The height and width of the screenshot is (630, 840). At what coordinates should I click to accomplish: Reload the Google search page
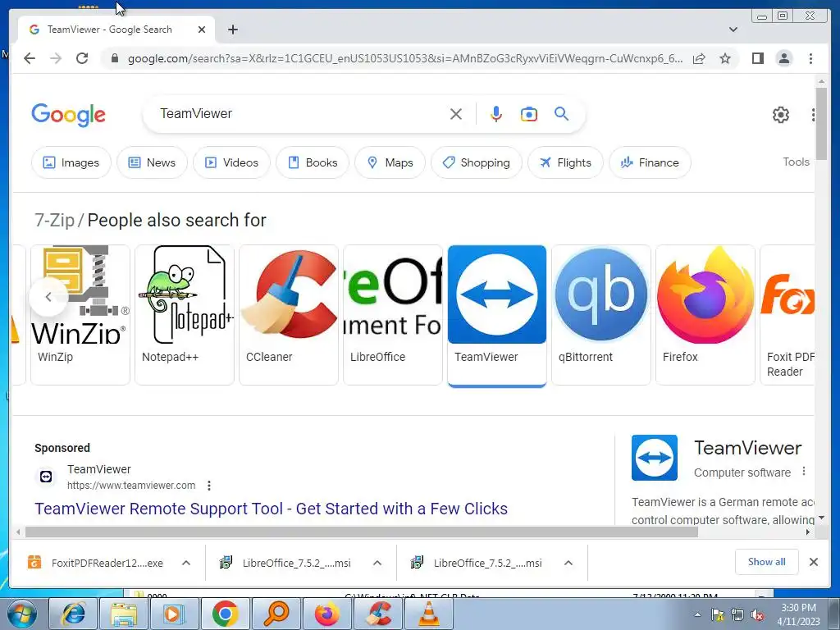point(82,58)
